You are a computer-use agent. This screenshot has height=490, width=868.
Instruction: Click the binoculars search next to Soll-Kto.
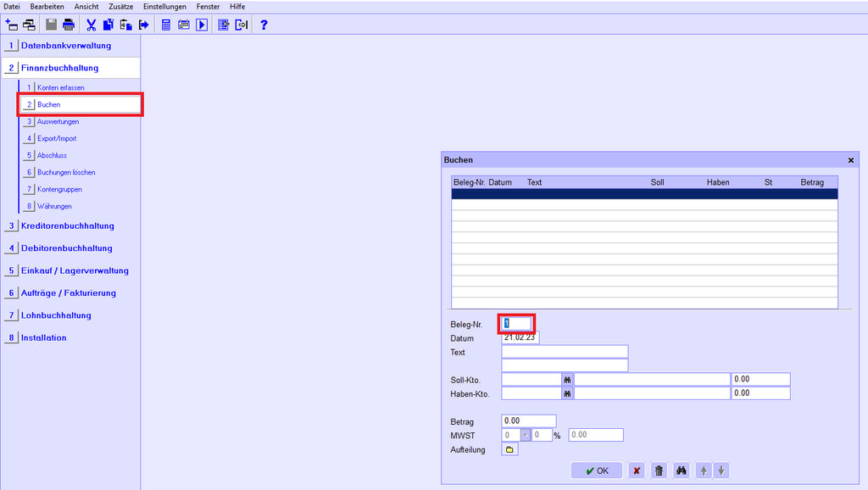click(567, 380)
